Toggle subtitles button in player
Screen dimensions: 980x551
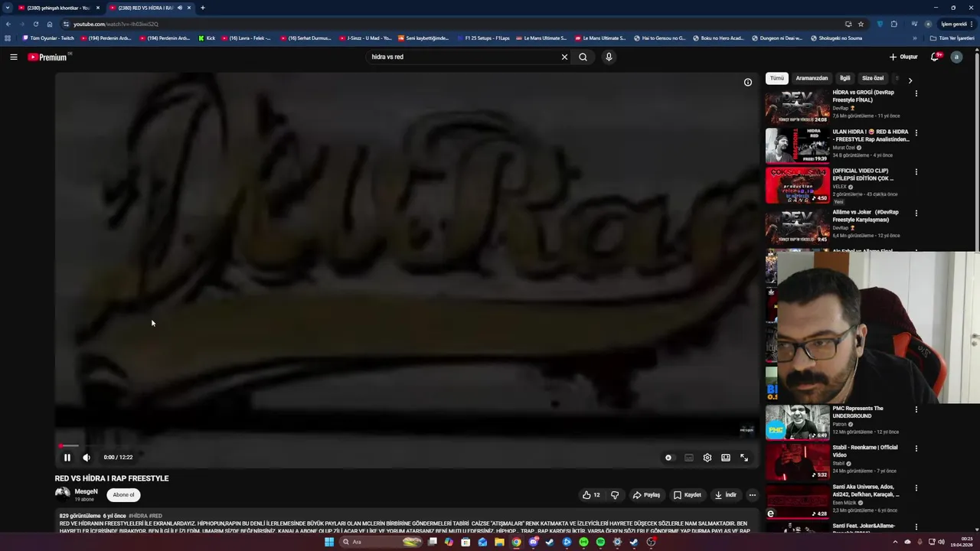689,458
